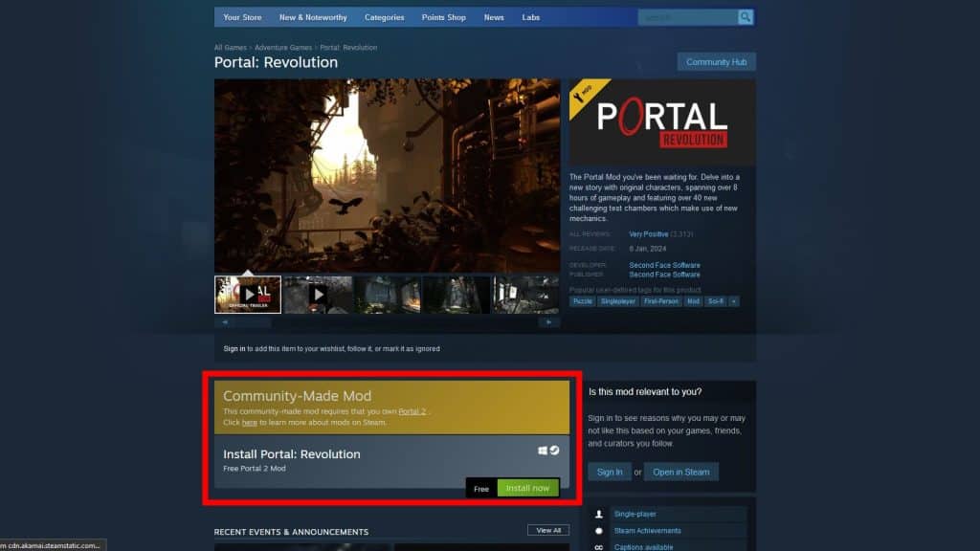Click the plus tag button
Image resolution: width=980 pixels, height=551 pixels.
[734, 301]
